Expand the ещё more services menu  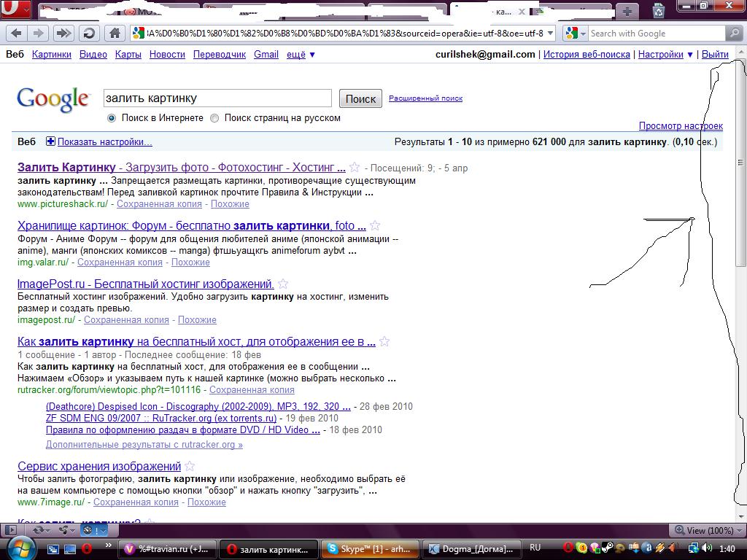point(301,54)
